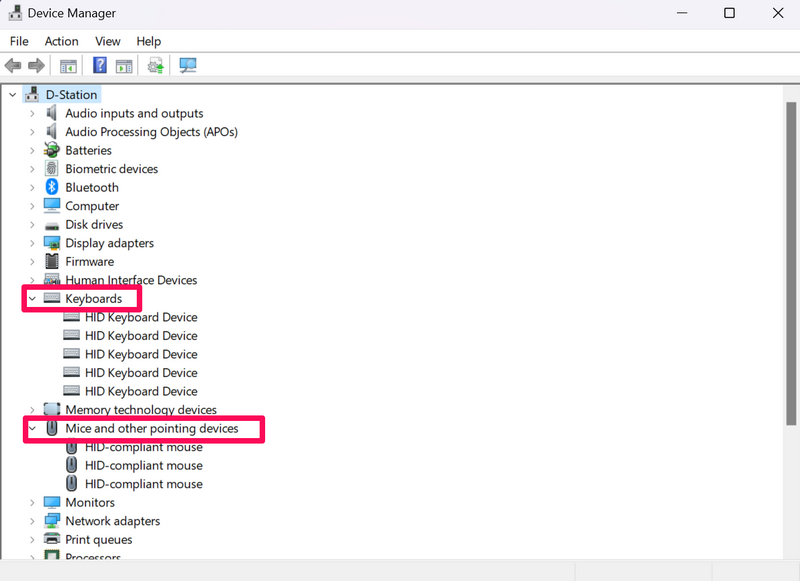The width and height of the screenshot is (800, 581).
Task: Click the Update device driver toolbar icon
Action: tap(155, 66)
